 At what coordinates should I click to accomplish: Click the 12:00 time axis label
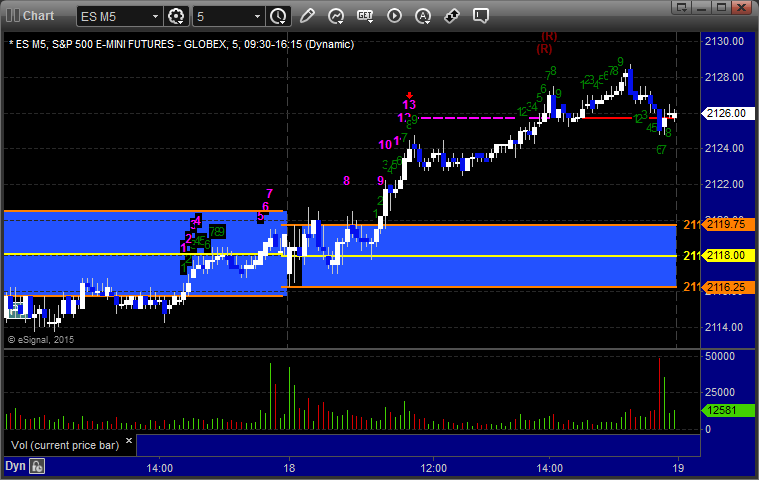tap(433, 468)
